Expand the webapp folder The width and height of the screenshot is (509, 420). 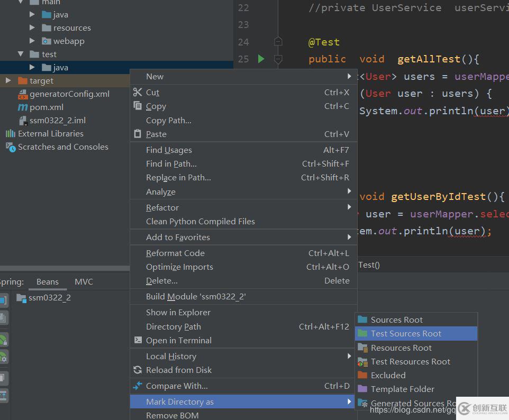tap(32, 41)
